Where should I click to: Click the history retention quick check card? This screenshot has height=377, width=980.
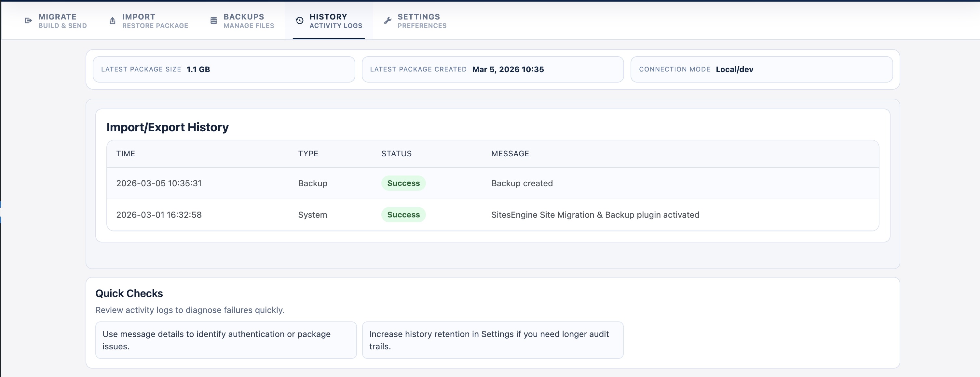tap(493, 340)
